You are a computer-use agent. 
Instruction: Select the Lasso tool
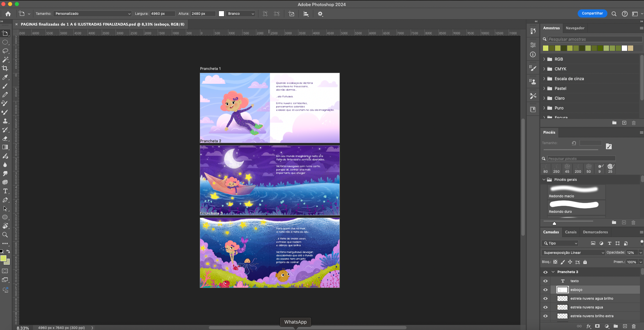(x=5, y=51)
